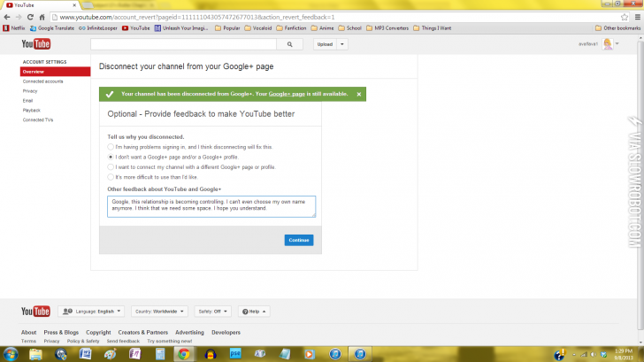Screen dimensions: 644x362
Task: Click the YouTube search input field
Action: (184, 44)
